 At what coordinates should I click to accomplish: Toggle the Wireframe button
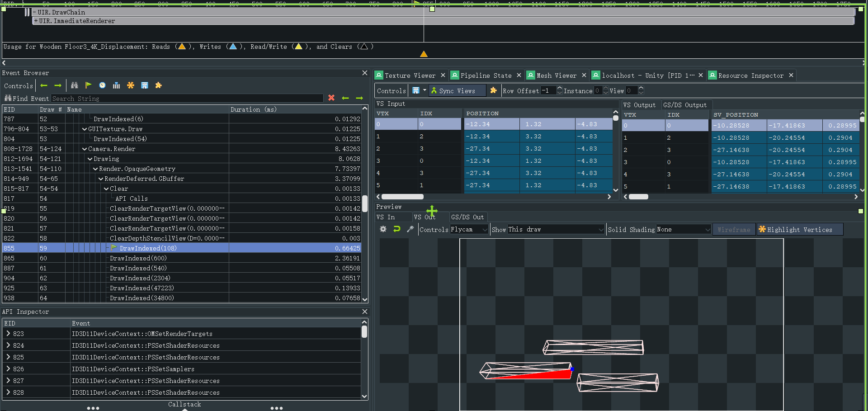(733, 230)
